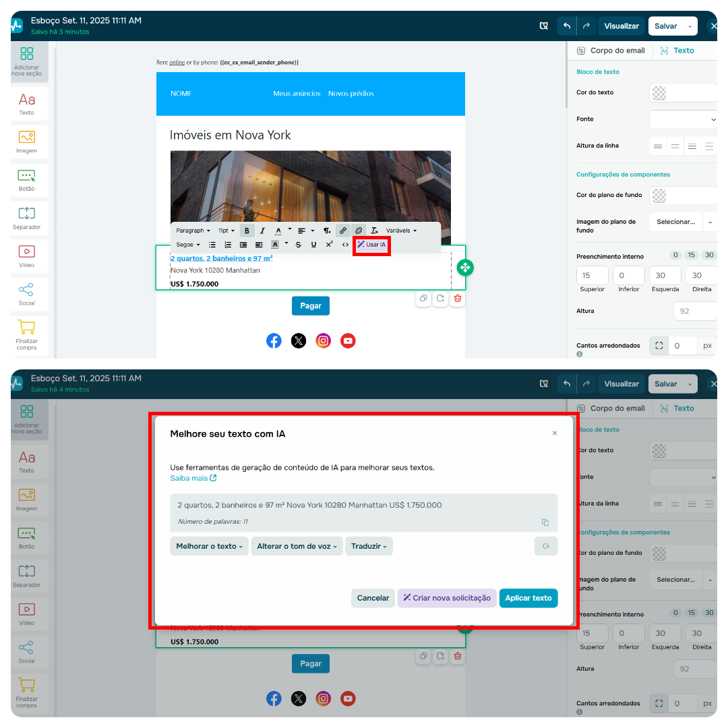Select the Usar IA toolbar icon
728x728 pixels.
[371, 245]
